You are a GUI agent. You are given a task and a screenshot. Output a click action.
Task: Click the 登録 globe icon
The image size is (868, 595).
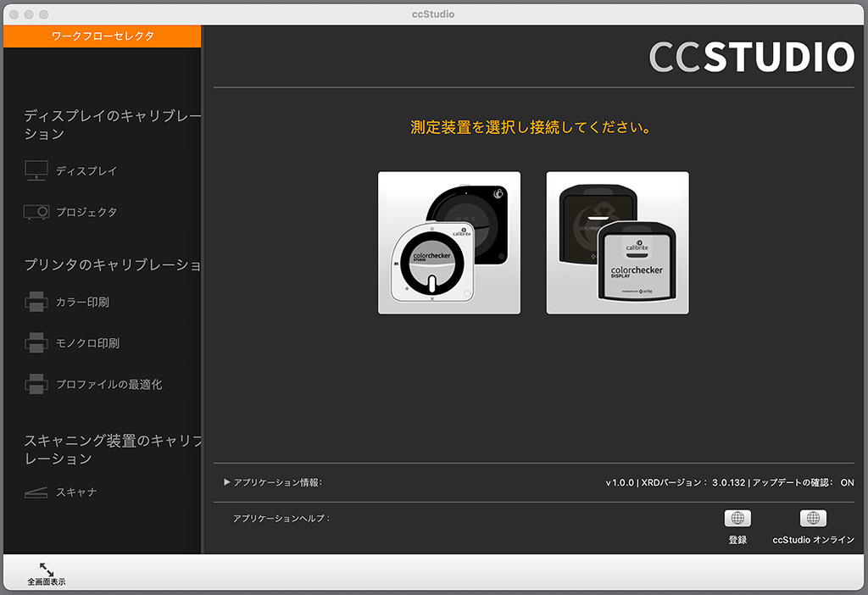click(737, 518)
